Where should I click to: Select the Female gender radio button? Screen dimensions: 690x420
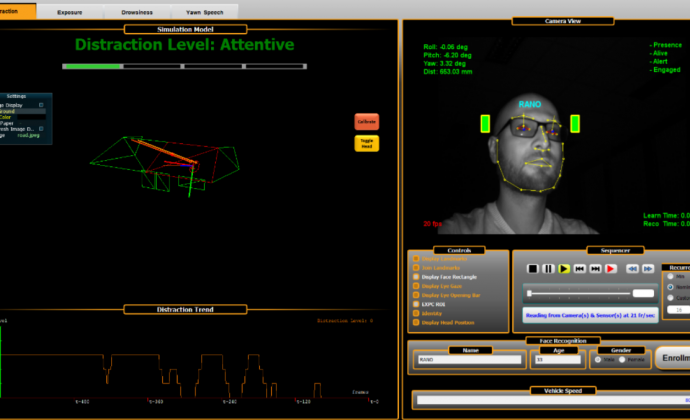click(x=622, y=360)
